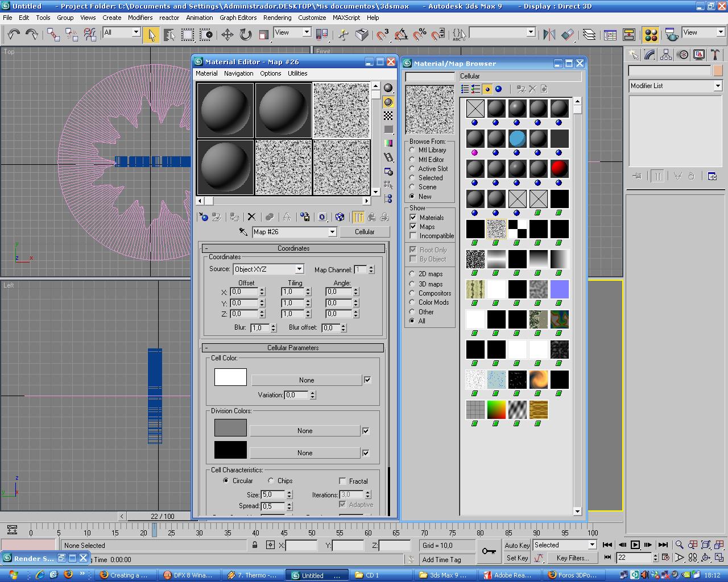
Task: Click Get Material icon
Action: (x=204, y=217)
